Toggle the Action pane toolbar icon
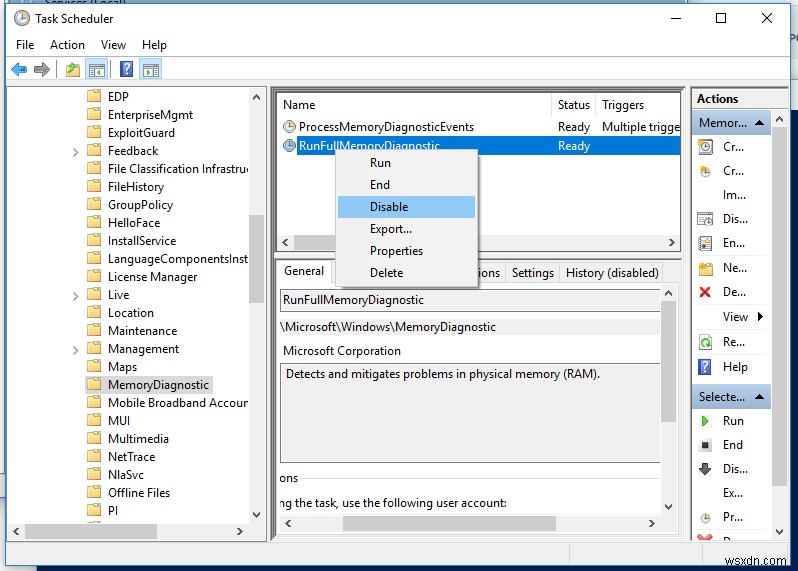The image size is (798, 571). click(x=151, y=70)
